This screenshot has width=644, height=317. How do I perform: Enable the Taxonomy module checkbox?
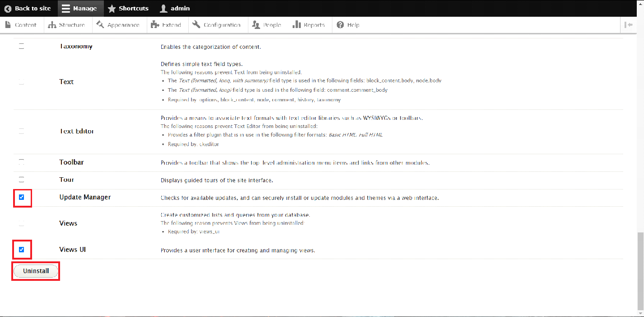tap(21, 46)
